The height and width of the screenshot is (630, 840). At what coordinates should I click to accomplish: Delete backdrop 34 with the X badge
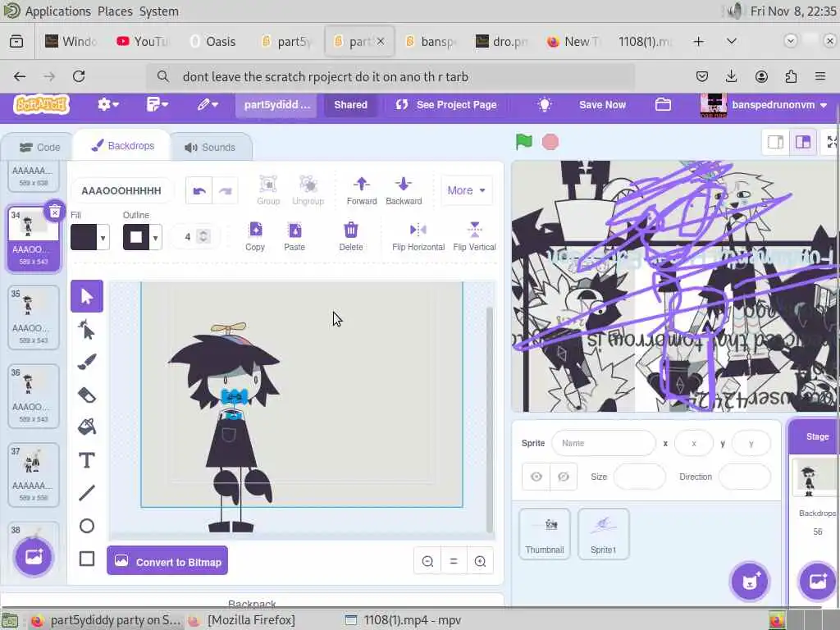pyautogui.click(x=55, y=212)
